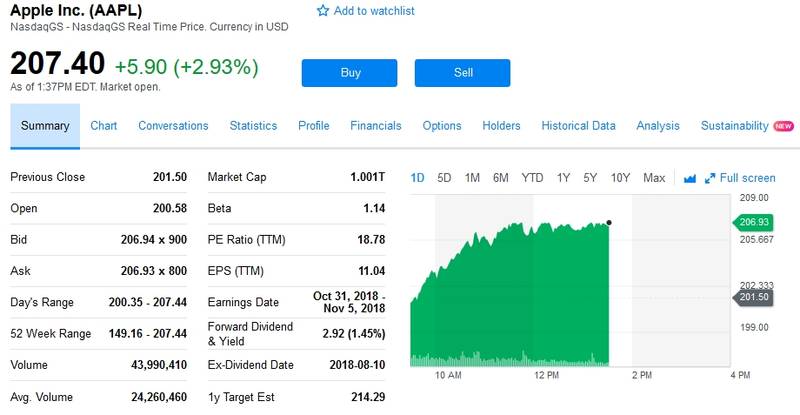
Task: Click the star icon beside Add to watchlist
Action: point(323,11)
